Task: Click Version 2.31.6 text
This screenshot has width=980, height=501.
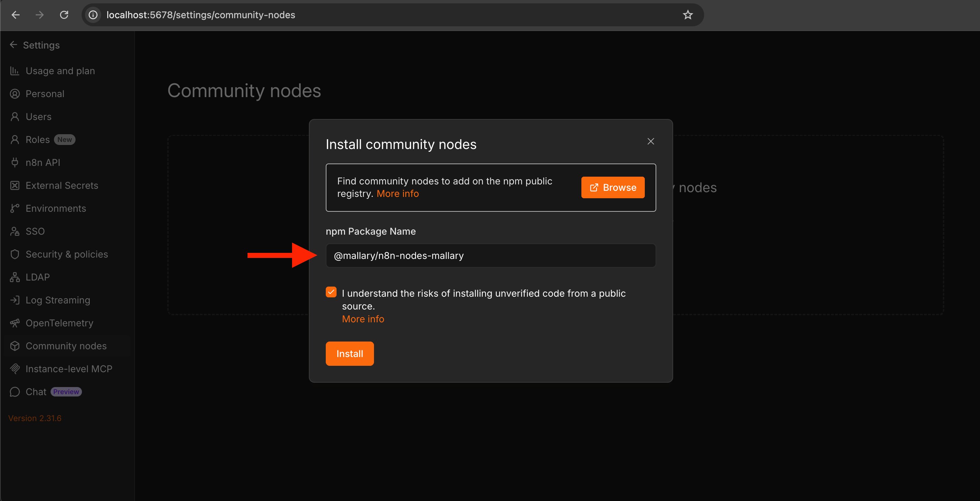Action: (35, 418)
